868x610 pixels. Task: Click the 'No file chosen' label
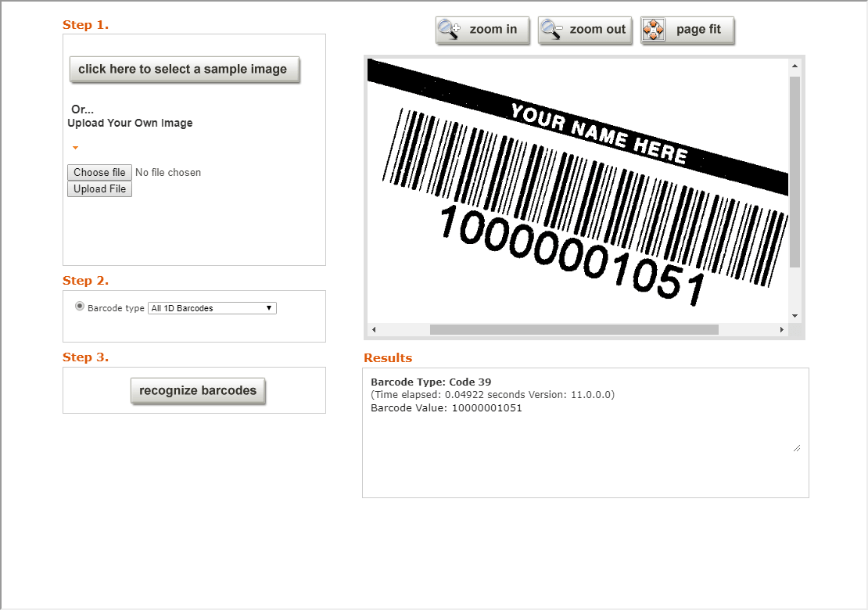coord(167,172)
